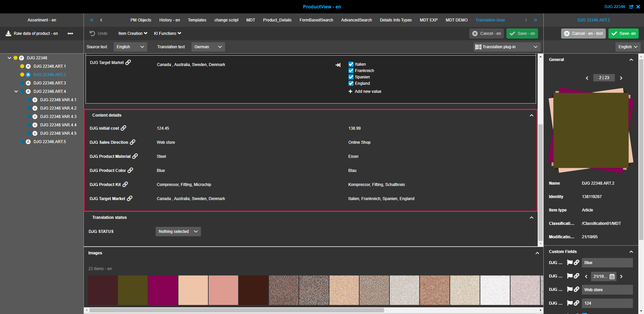Click the arrow icon beside the Italien value list
This screenshot has height=314, width=644.
tap(338, 65)
